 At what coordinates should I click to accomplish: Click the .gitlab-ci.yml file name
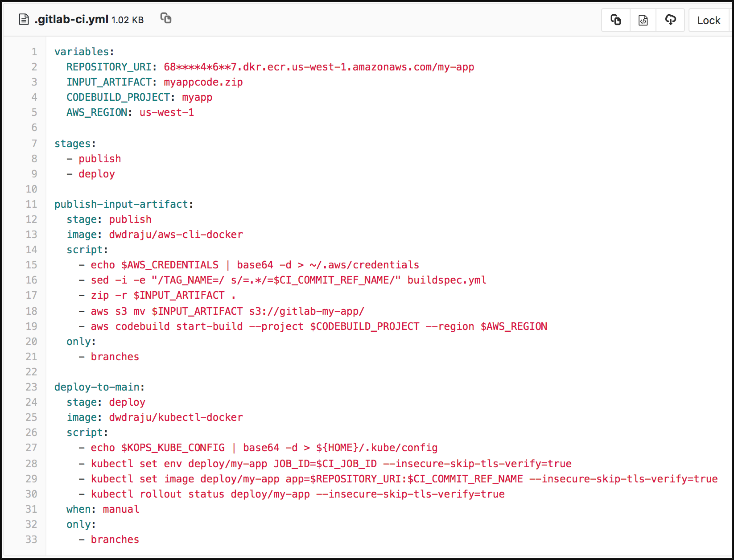click(x=71, y=20)
